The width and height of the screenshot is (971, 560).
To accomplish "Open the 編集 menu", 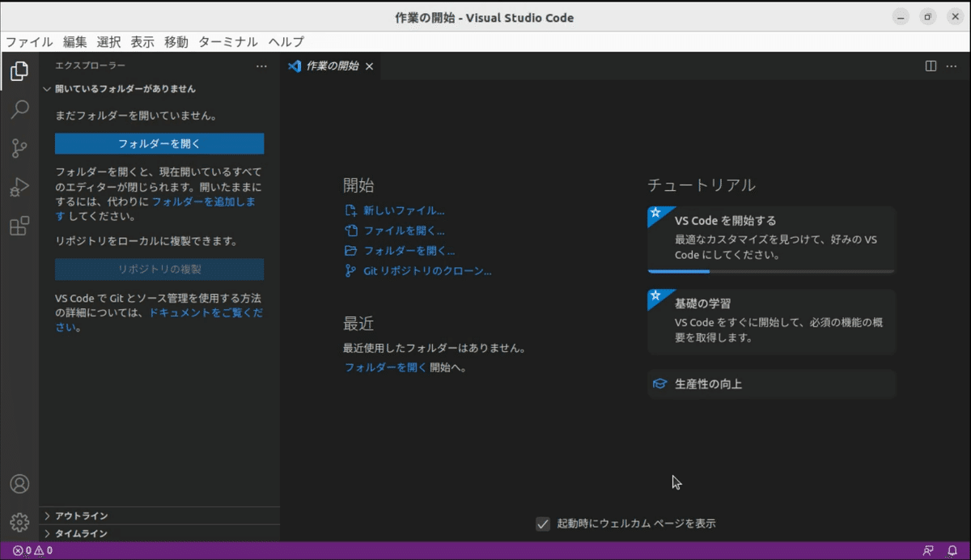I will tap(75, 42).
